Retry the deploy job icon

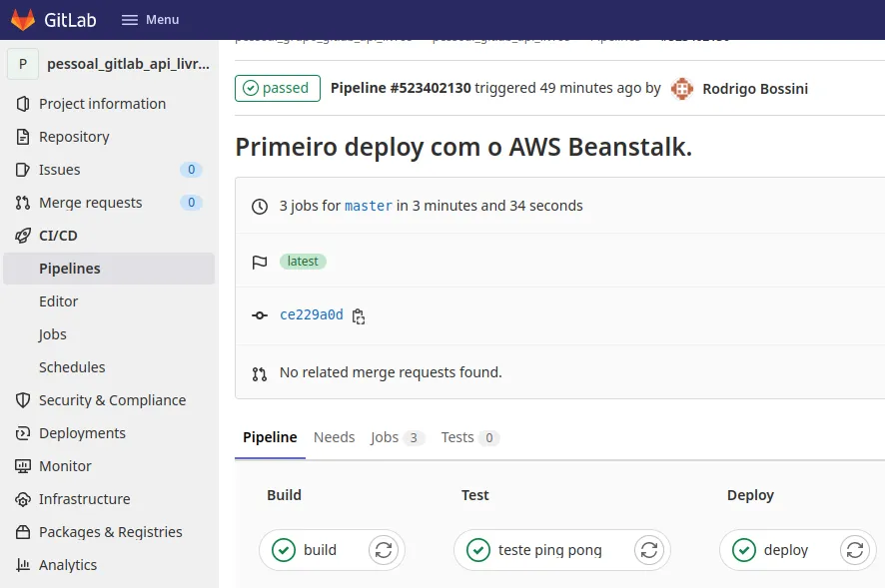[x=855, y=550]
